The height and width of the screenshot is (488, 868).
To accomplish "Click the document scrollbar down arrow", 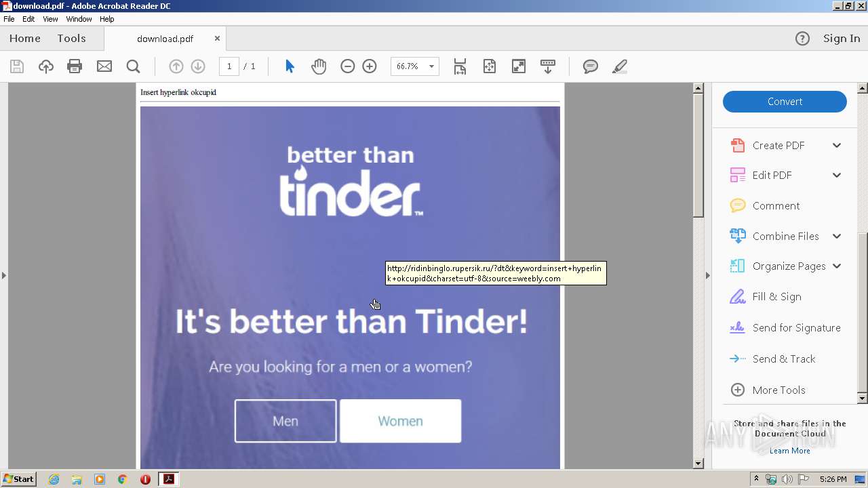I will tap(698, 464).
